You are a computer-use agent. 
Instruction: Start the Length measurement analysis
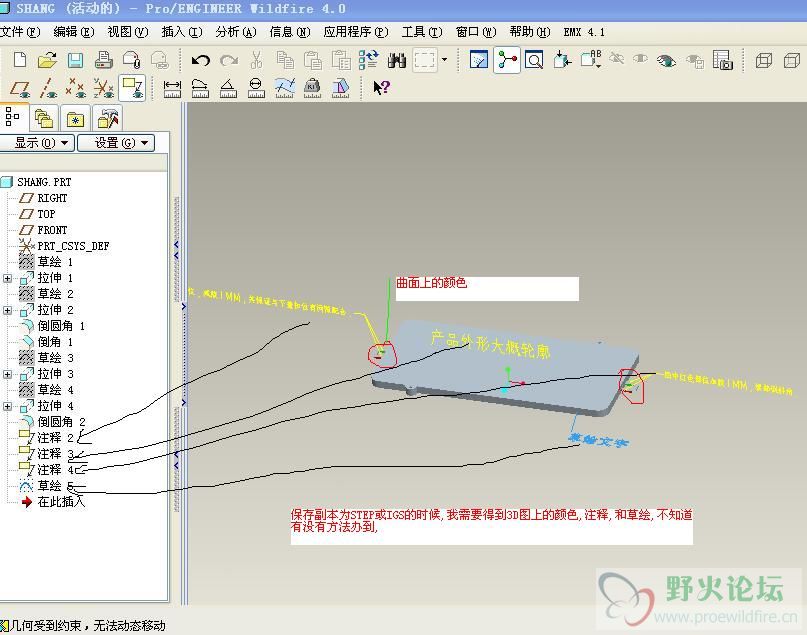pyautogui.click(x=200, y=88)
